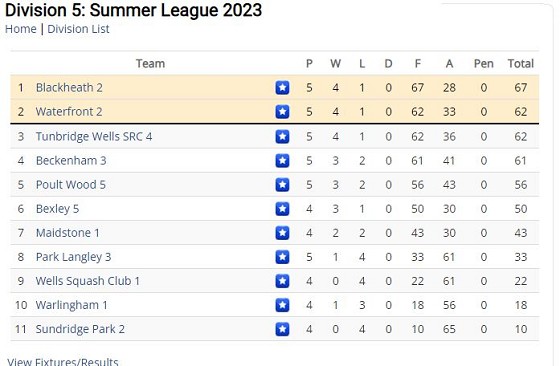
Task: Open the Tunbridge Wells SRC 4 team
Action: tap(94, 136)
